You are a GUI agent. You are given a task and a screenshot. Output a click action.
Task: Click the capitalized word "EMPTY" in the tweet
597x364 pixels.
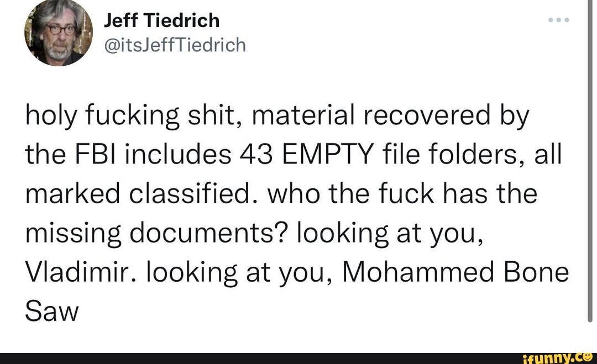(328, 155)
